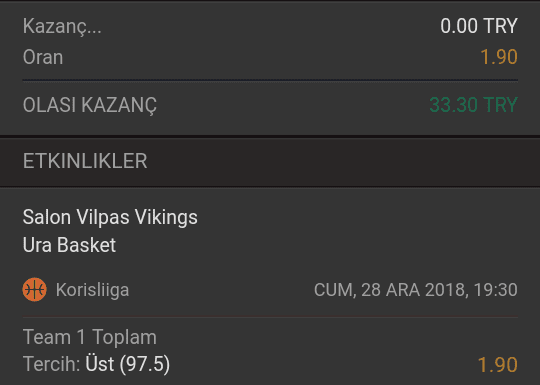Click the Team 1 Toplam market label
The height and width of the screenshot is (385, 540).
[90, 337]
